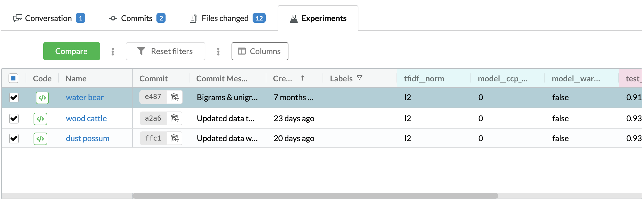This screenshot has height=202, width=644.
Task: Uncheck the water bear row checkbox
Action: click(14, 98)
